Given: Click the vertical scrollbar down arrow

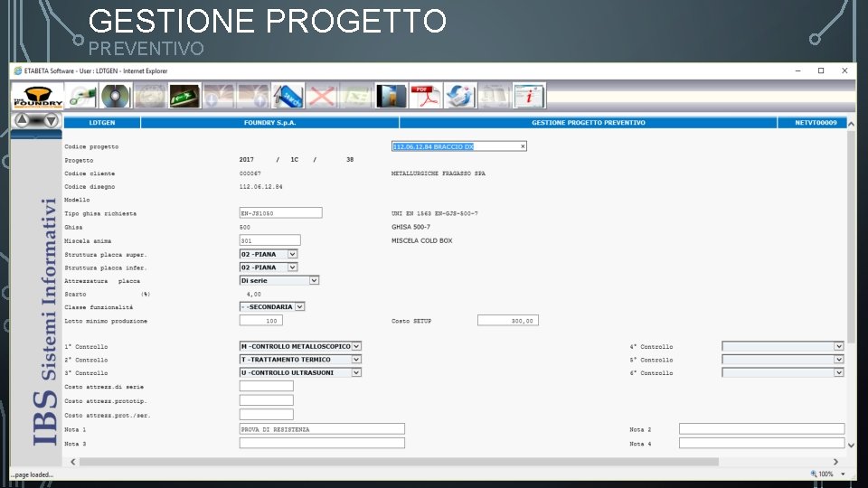Looking at the screenshot, I should (x=852, y=446).
